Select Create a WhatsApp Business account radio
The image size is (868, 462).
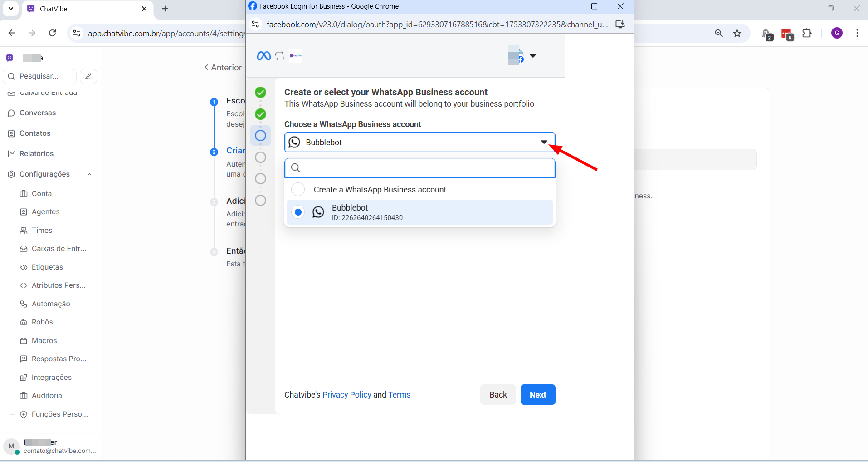click(298, 189)
